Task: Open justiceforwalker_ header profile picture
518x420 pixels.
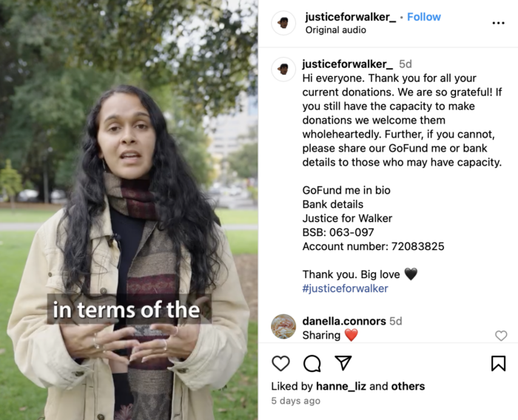Action: (283, 23)
